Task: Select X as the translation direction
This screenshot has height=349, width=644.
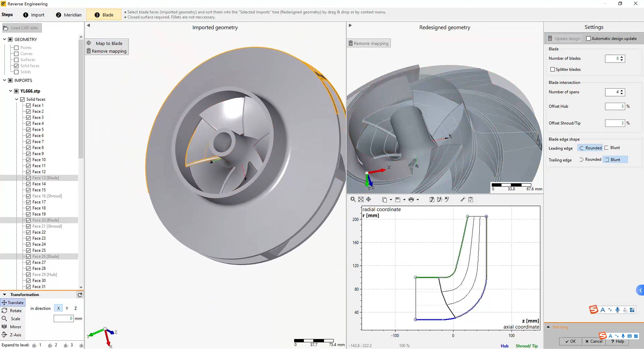Action: click(x=58, y=308)
